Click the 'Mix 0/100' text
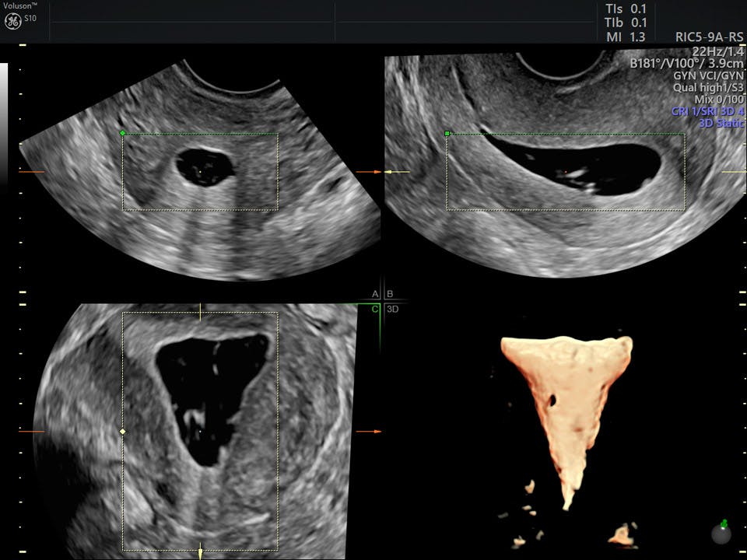 click(x=719, y=100)
